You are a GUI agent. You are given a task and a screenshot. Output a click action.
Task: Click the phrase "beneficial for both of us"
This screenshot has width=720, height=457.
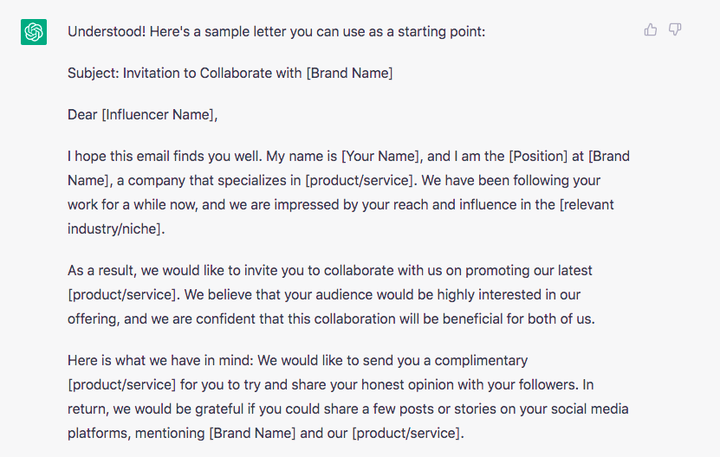[517, 319]
